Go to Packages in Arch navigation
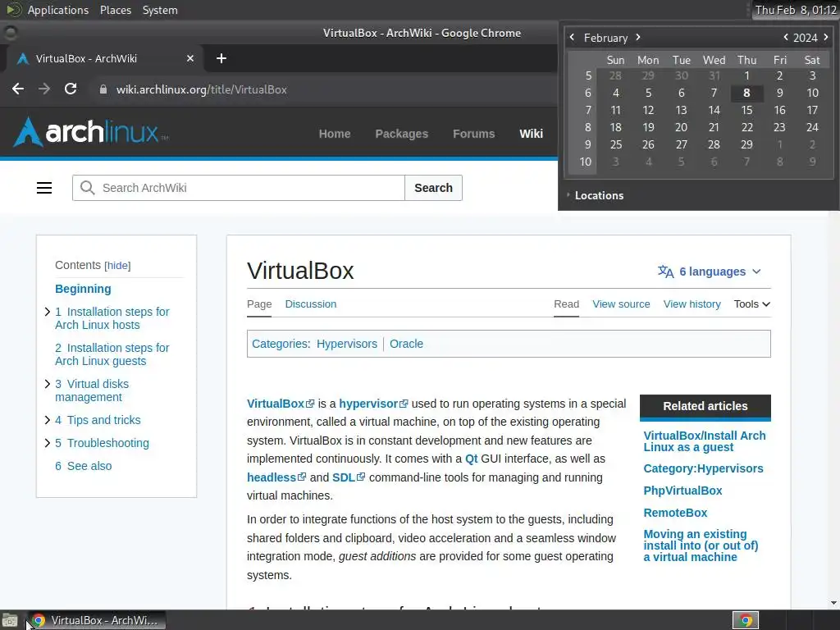840x630 pixels. (401, 134)
